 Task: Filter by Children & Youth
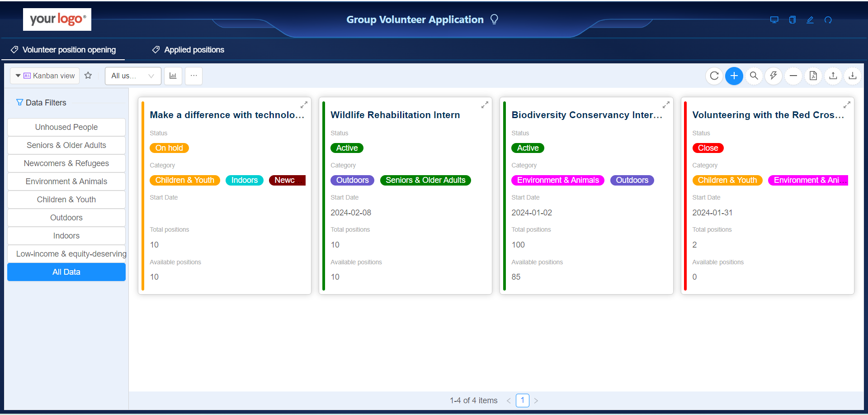coord(66,200)
